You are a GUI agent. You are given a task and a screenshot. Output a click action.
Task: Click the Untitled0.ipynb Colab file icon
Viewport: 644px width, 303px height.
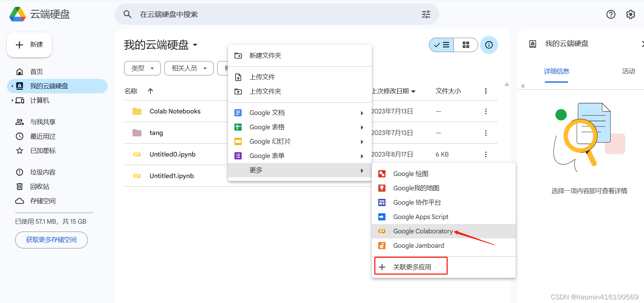[137, 154]
